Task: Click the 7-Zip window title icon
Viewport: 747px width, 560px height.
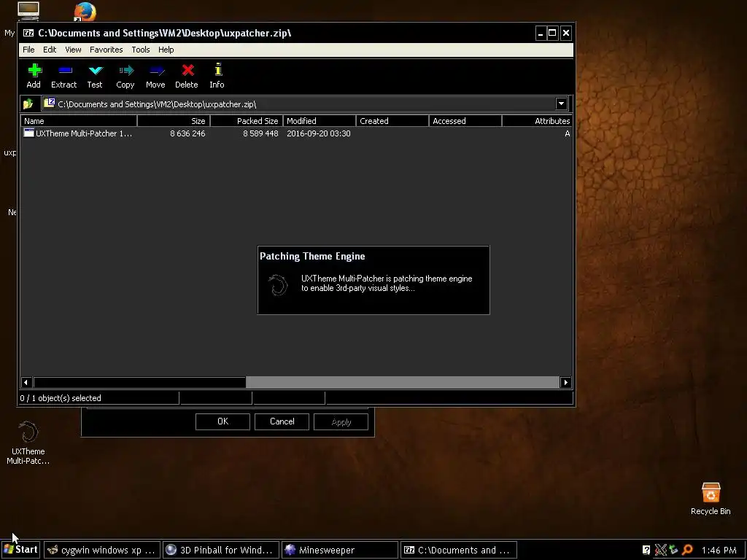Action: pos(28,33)
